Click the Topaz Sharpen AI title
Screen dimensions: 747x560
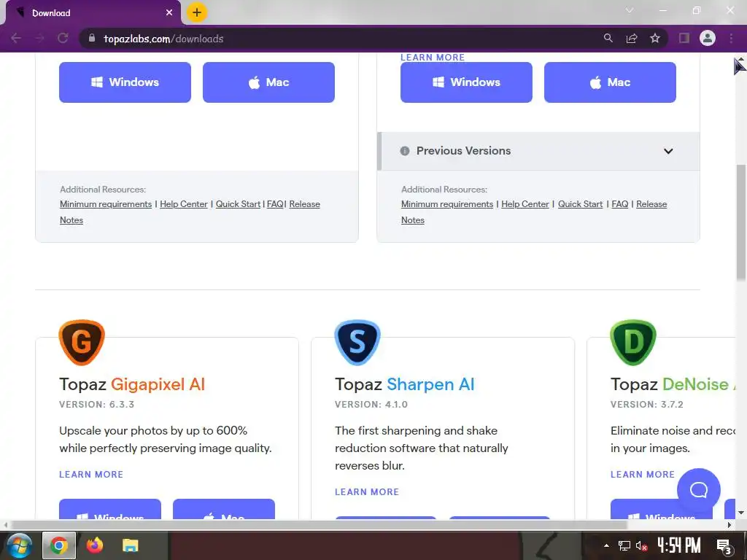(x=405, y=384)
